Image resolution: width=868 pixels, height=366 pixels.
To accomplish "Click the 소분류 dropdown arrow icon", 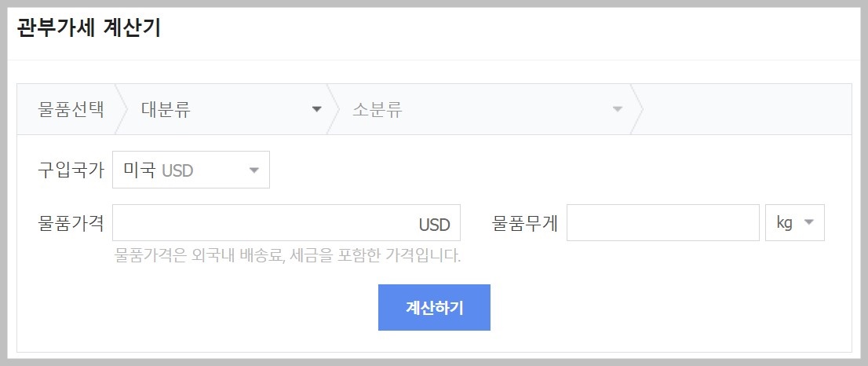I will click(x=617, y=109).
